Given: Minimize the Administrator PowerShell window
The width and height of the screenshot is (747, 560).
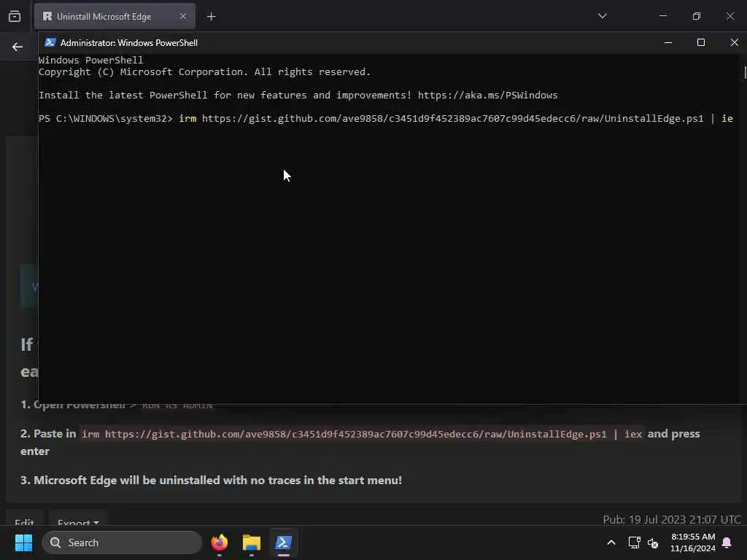Looking at the screenshot, I should (x=668, y=42).
